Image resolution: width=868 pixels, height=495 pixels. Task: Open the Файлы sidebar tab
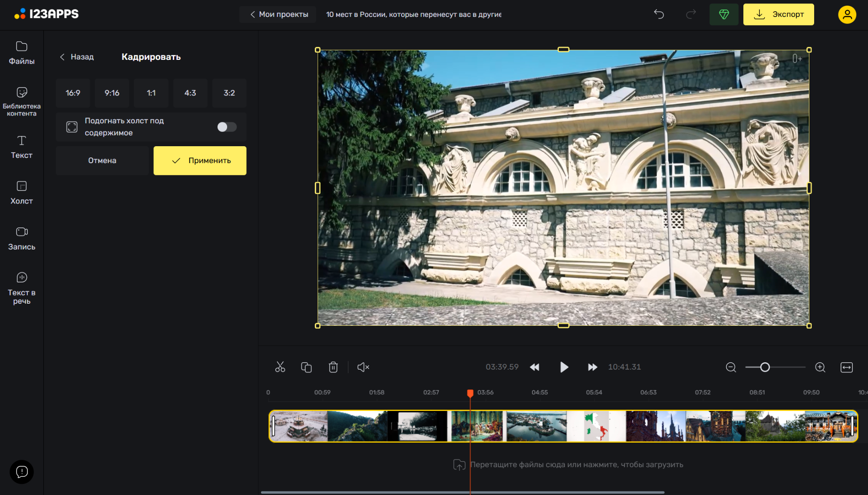(x=22, y=52)
